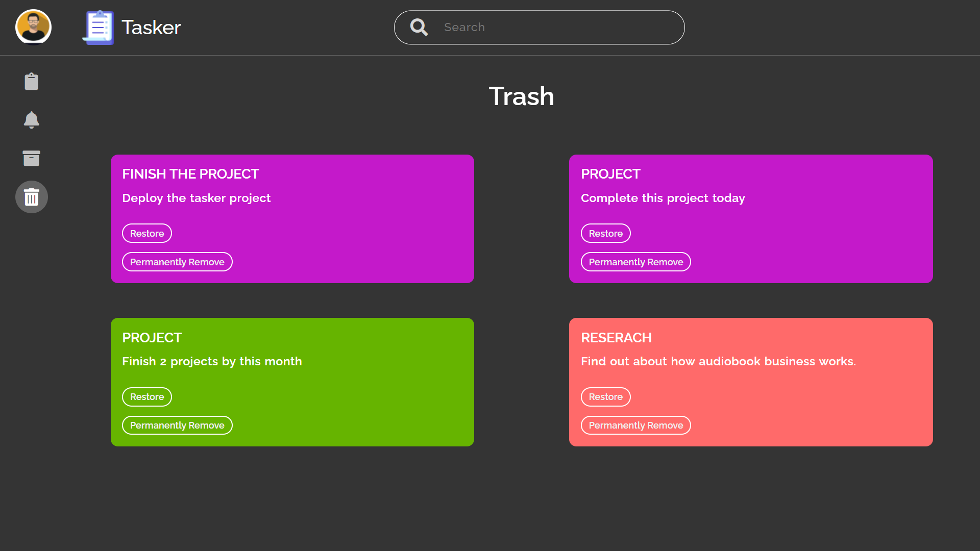Focus the Search input field
This screenshot has height=551, width=980.
pyautogui.click(x=540, y=28)
